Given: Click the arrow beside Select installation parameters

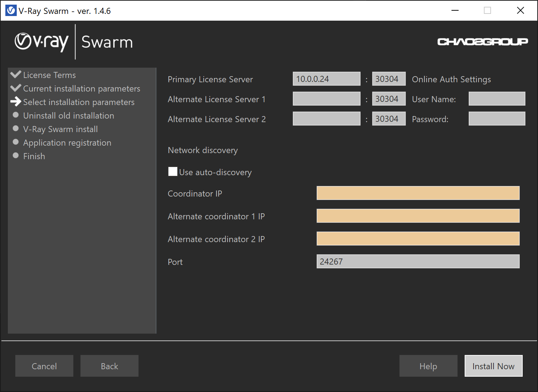Looking at the screenshot, I should pos(16,102).
